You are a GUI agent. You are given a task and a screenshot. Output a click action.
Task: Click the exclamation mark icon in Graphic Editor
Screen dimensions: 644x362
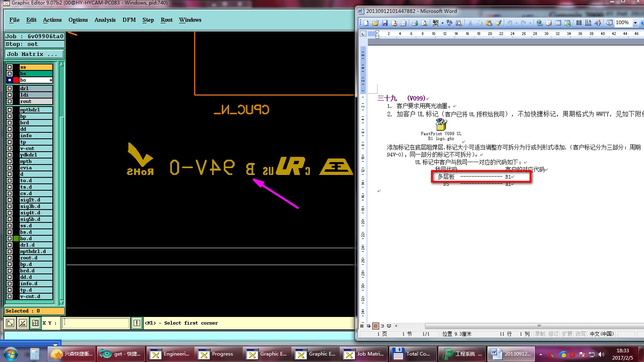(137, 323)
